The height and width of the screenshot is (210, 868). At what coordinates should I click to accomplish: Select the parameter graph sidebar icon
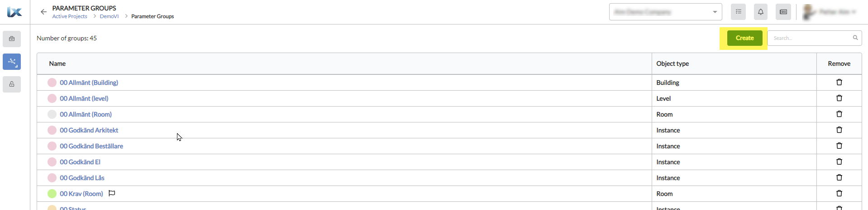(x=12, y=61)
